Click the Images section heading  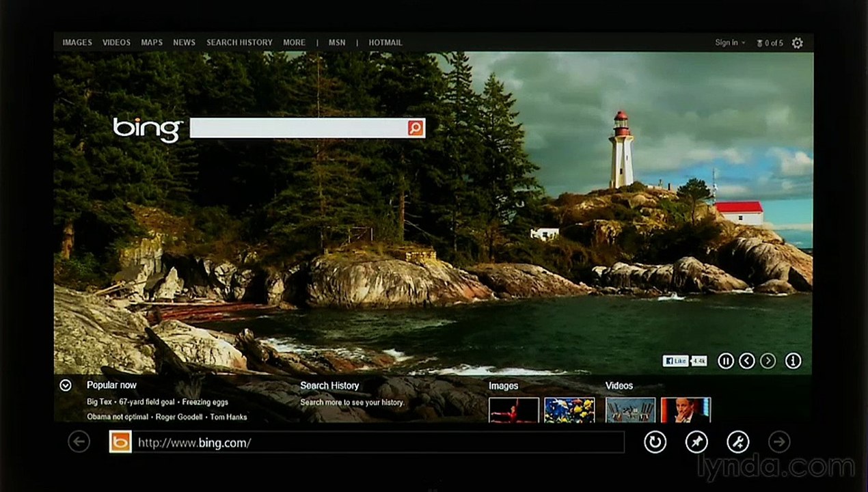click(504, 386)
